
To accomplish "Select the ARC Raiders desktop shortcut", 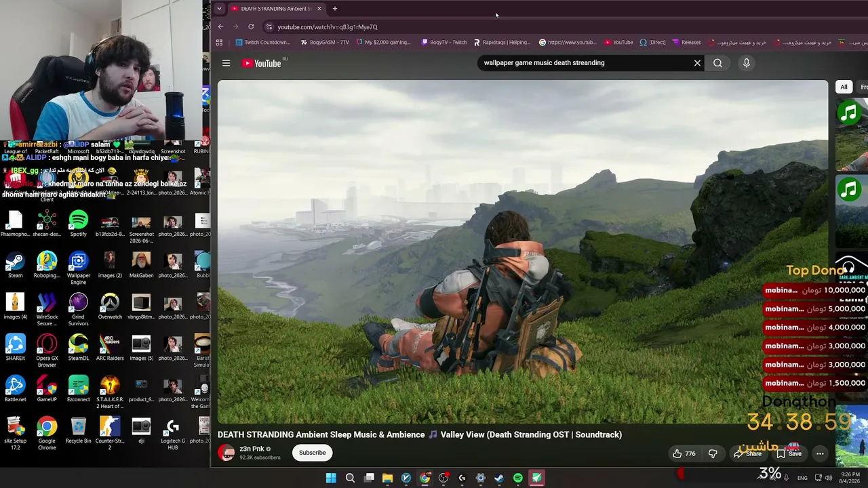I will tap(110, 348).
